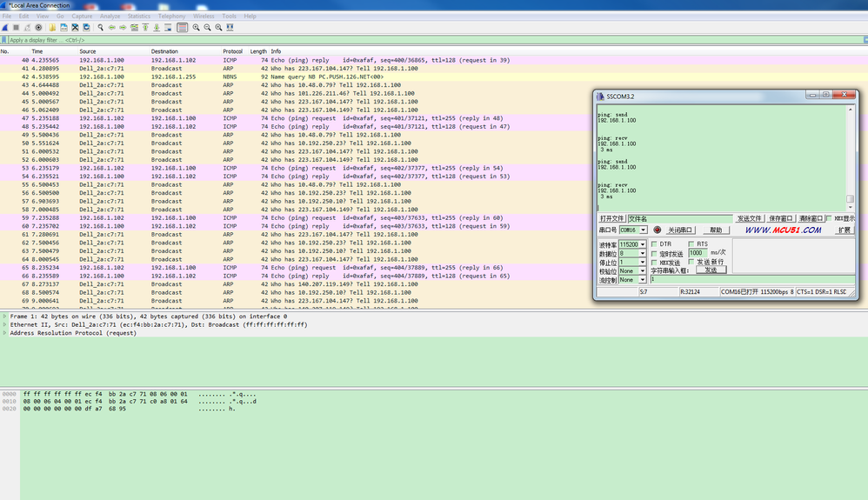Sort packets by the Protocol column
The image size is (868, 500).
pyautogui.click(x=232, y=51)
